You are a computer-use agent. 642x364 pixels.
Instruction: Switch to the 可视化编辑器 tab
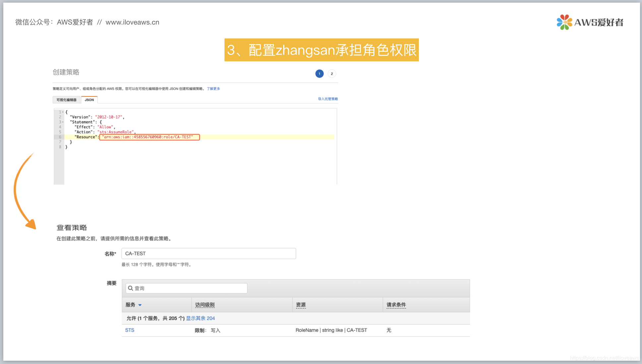point(66,100)
